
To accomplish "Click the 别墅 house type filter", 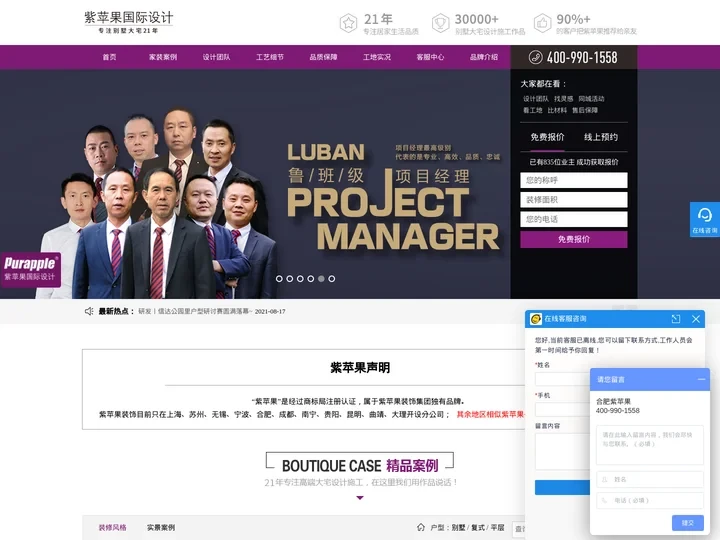I will click(x=458, y=528).
